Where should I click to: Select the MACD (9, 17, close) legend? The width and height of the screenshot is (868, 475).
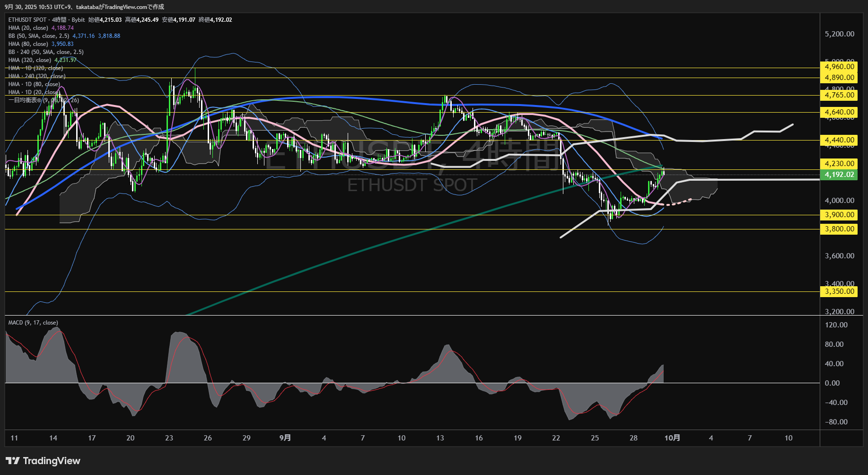33,323
